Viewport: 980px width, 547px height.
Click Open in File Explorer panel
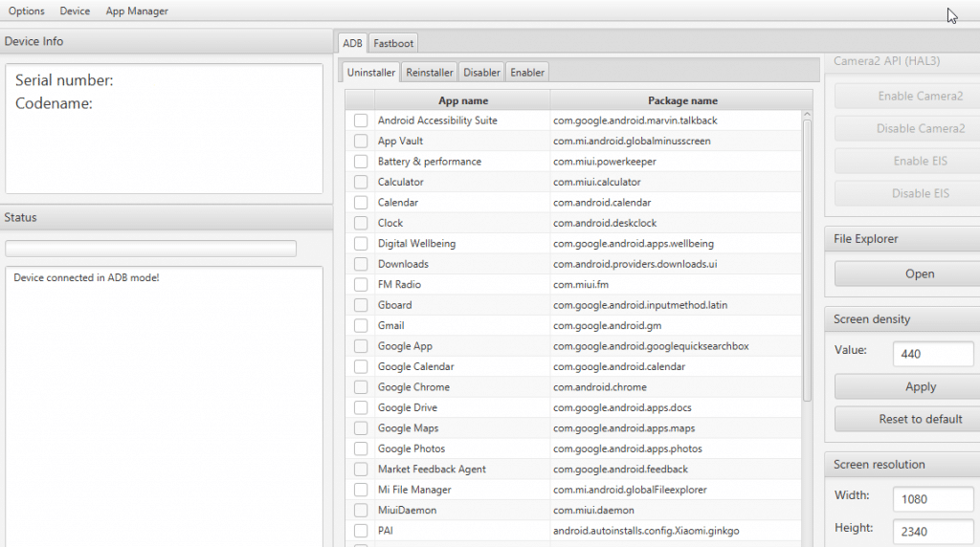tap(919, 273)
